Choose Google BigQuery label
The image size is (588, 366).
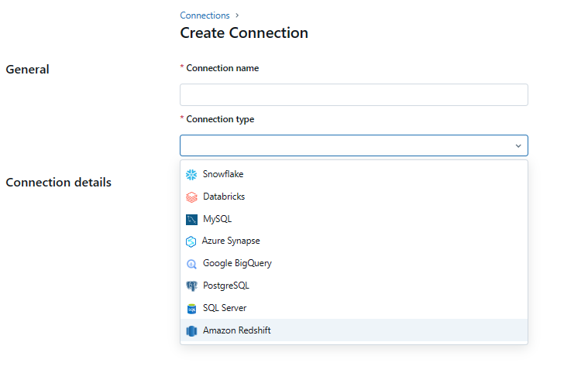click(237, 263)
